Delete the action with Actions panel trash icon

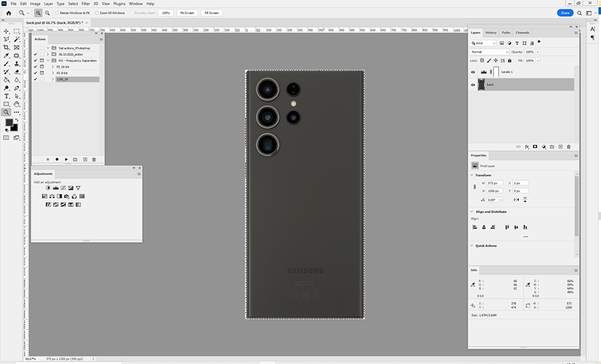[x=94, y=159]
